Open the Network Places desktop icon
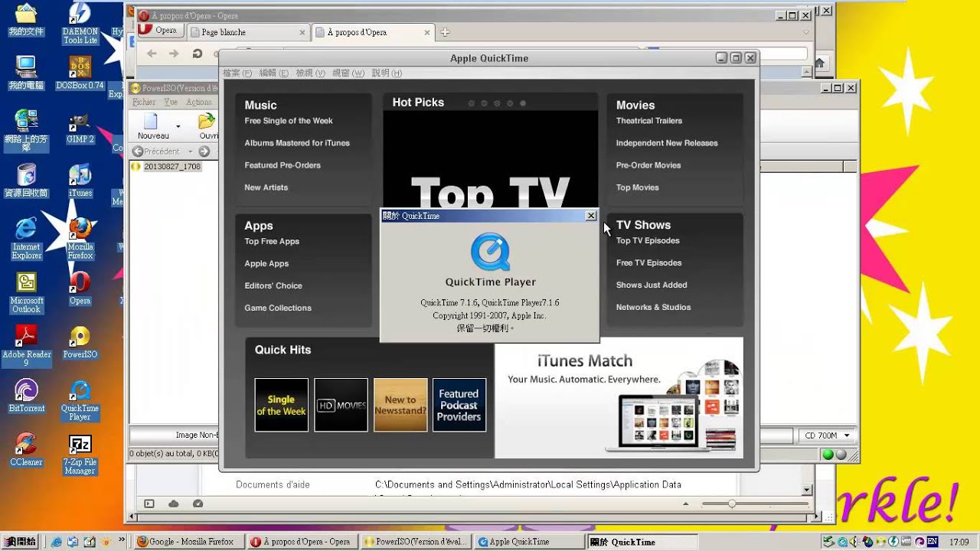The image size is (980, 551). tap(26, 130)
